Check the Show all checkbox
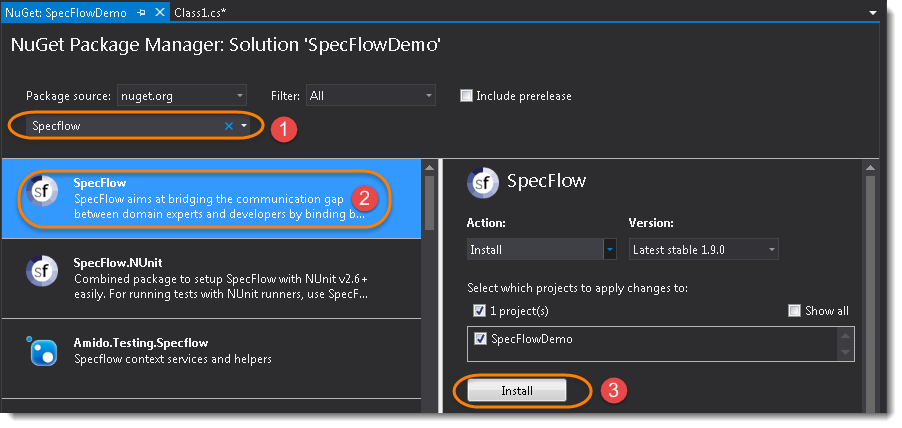 794,311
